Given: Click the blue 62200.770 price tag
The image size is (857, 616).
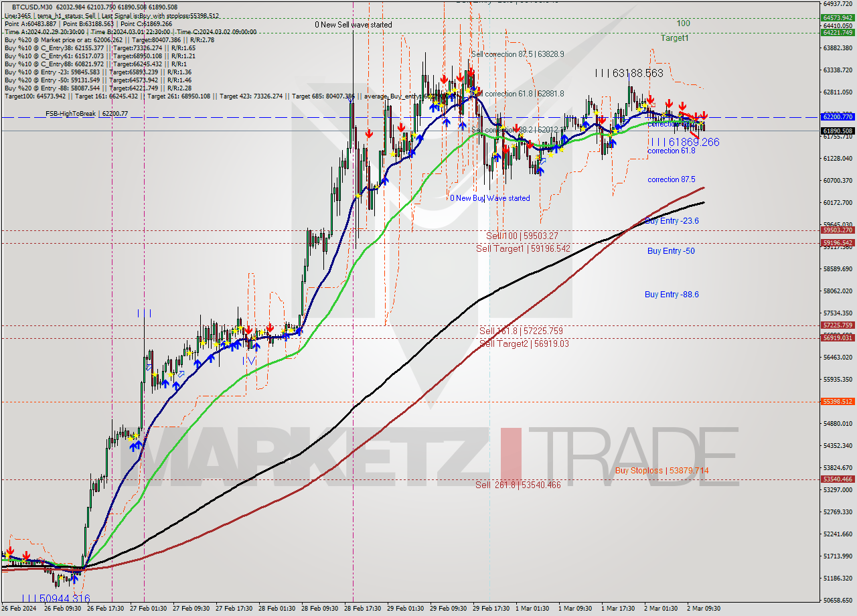Looking at the screenshot, I should 838,117.
